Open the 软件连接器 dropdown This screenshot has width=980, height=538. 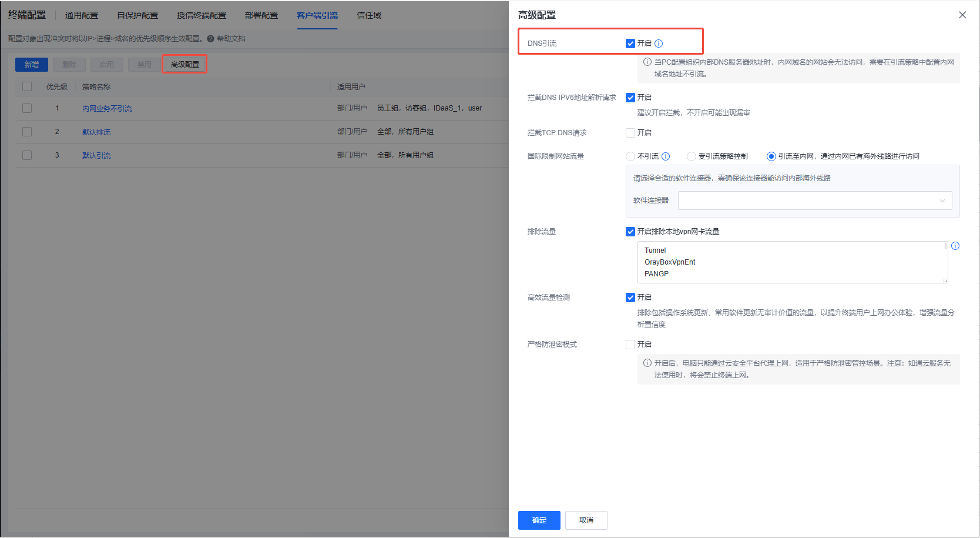815,201
